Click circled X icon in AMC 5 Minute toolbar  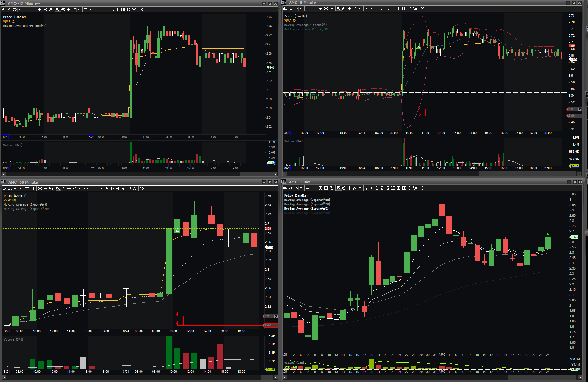click(422, 9)
